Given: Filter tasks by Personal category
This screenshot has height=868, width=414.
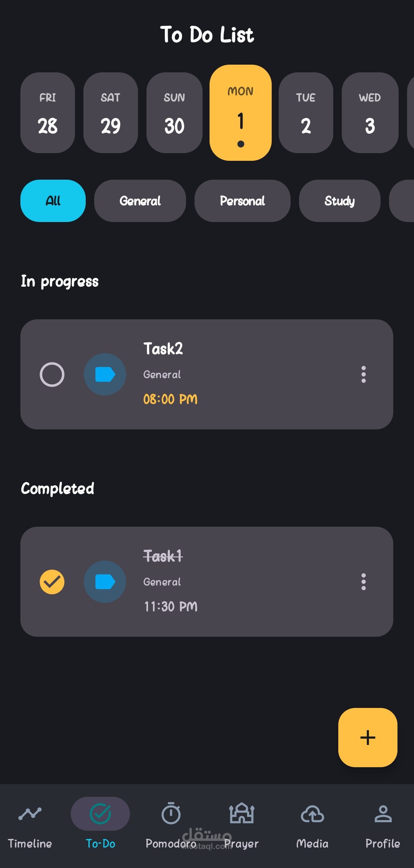Looking at the screenshot, I should point(242,201).
